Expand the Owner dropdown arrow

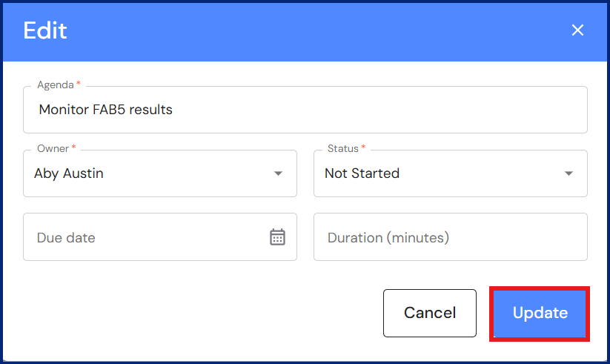click(278, 173)
